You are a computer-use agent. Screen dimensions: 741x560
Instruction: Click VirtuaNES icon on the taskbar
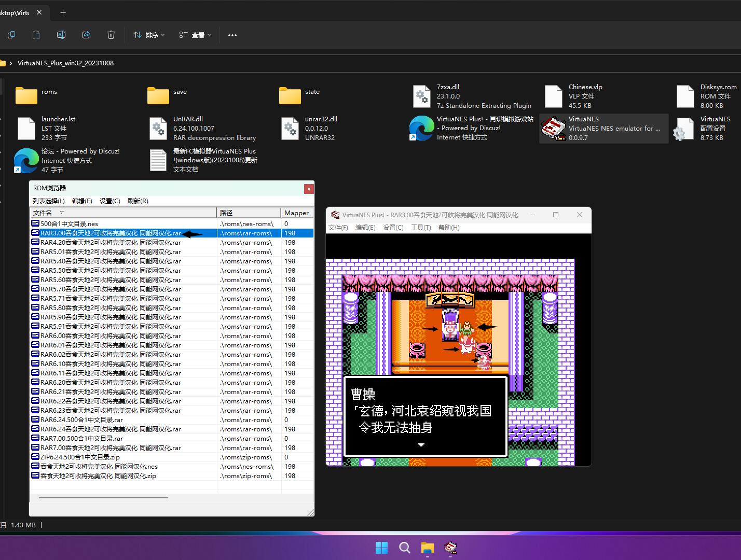(x=450, y=548)
